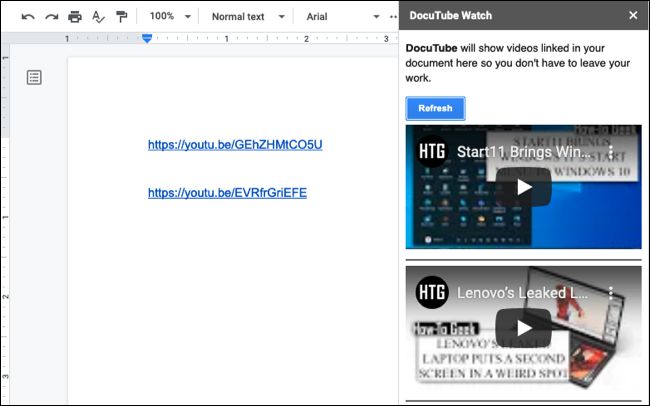Run spelling and grammar check icon
Screen dimensions: 650x406
tap(98, 17)
